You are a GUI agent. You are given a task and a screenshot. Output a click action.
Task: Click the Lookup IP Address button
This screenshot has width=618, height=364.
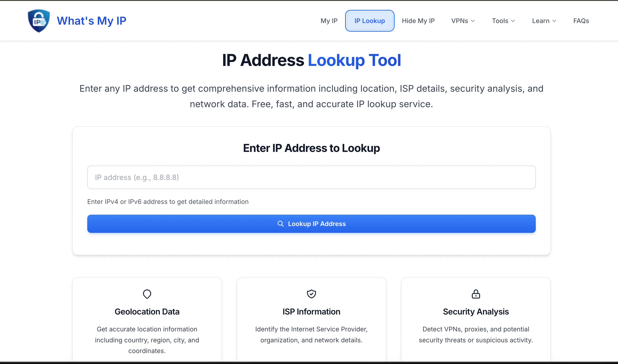312,224
